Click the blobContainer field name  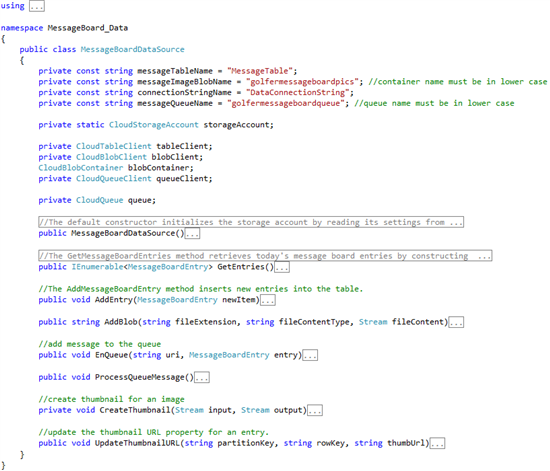pyautogui.click(x=159, y=168)
